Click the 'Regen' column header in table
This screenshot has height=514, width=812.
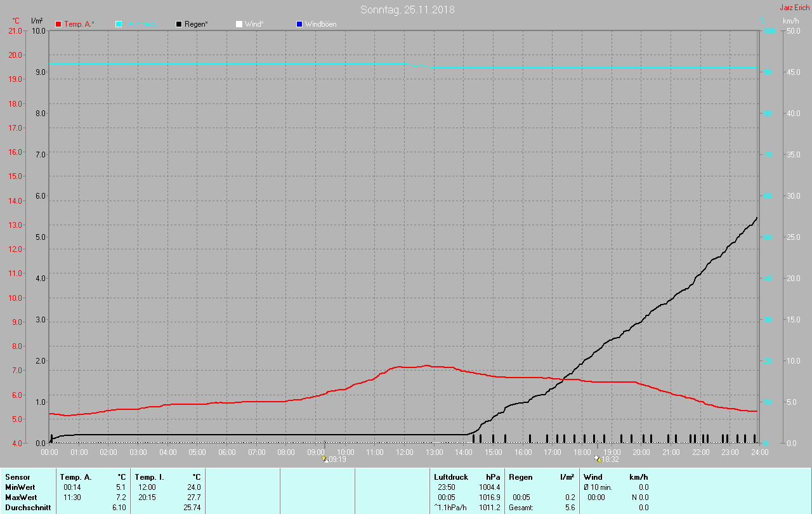[x=521, y=477]
